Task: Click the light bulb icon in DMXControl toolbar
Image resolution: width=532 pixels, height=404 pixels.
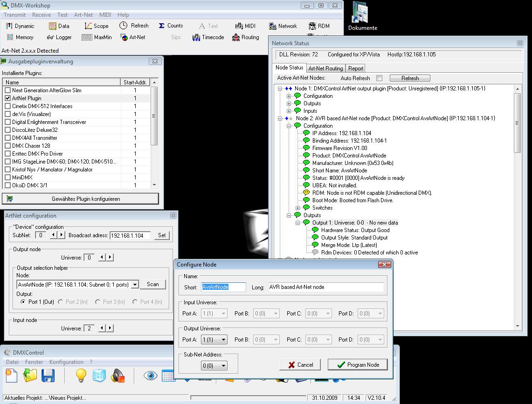Action: pos(81,375)
